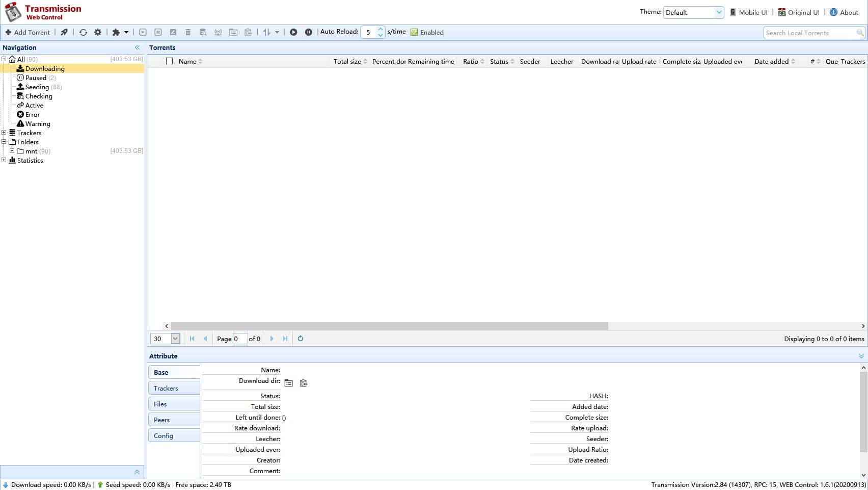
Task: Open settings using the gear icon
Action: [98, 32]
